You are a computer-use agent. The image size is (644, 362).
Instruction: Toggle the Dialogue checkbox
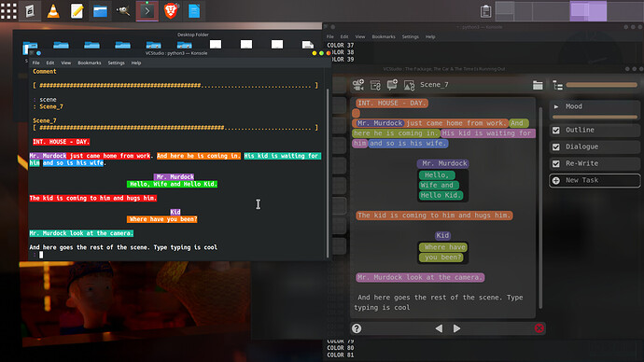(x=556, y=146)
